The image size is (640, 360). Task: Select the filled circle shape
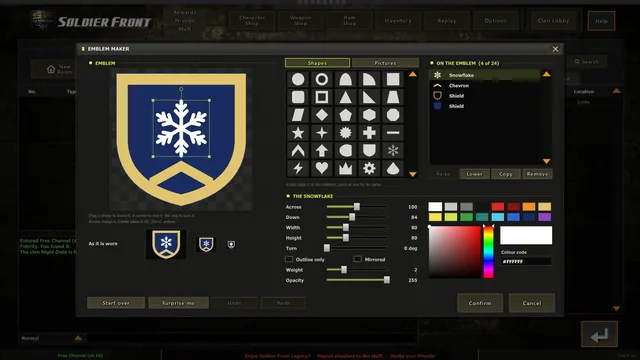point(298,79)
